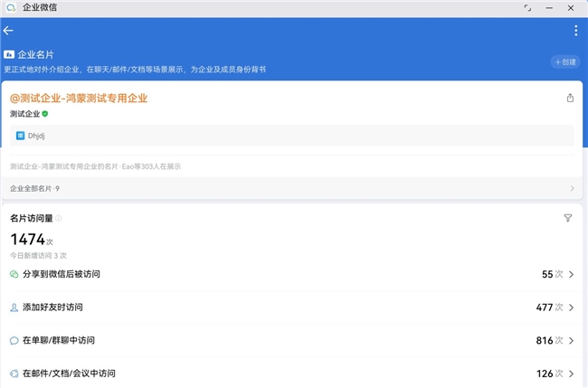Open 添加好友时访问 details
588x388 pixels.
[292, 308]
